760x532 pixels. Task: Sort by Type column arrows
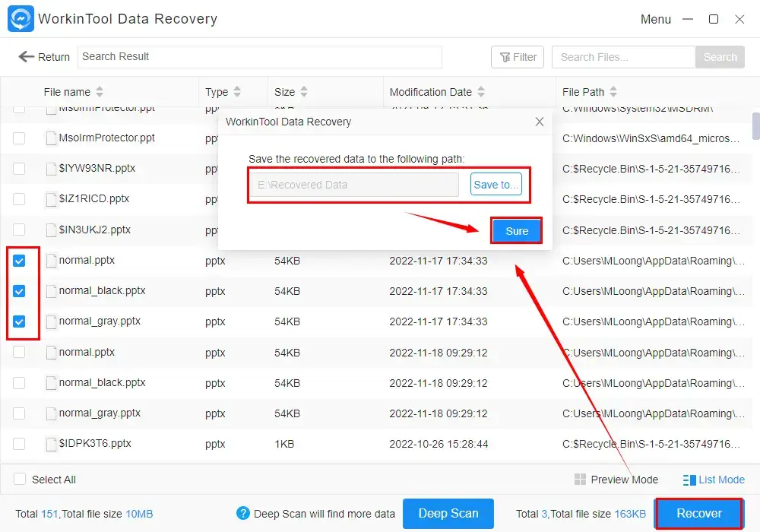(237, 91)
